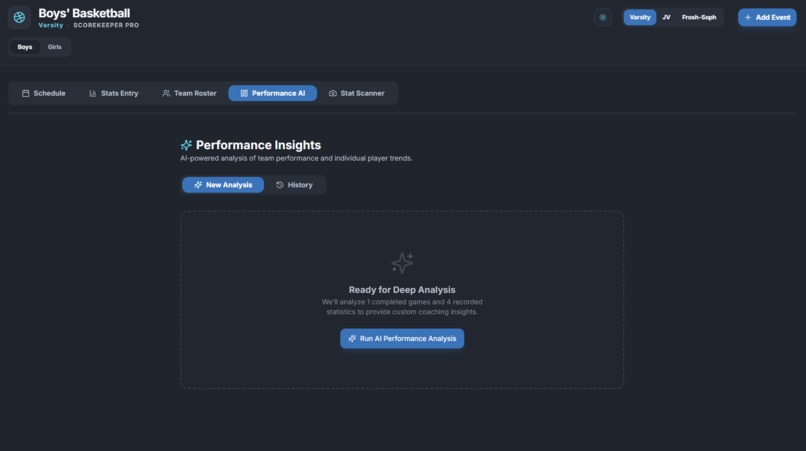The width and height of the screenshot is (806, 451).
Task: Open the Stats Entry tab
Action: pos(114,93)
